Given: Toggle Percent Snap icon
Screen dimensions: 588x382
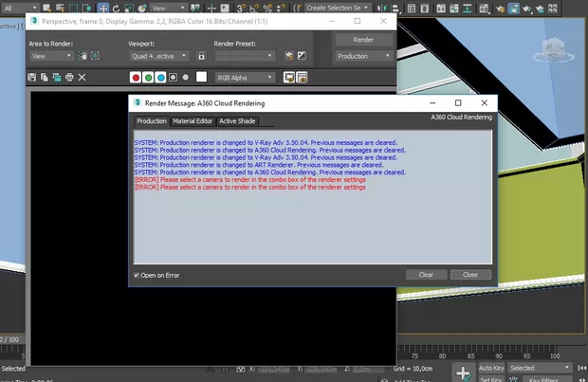Looking at the screenshot, I should pos(267,8).
